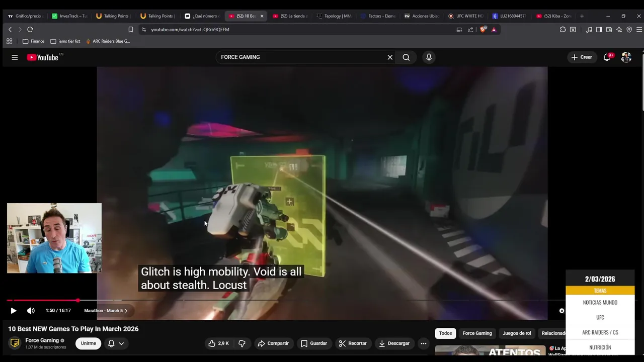
Task: Open the Force Gaming channel avatar
Action: click(15, 343)
